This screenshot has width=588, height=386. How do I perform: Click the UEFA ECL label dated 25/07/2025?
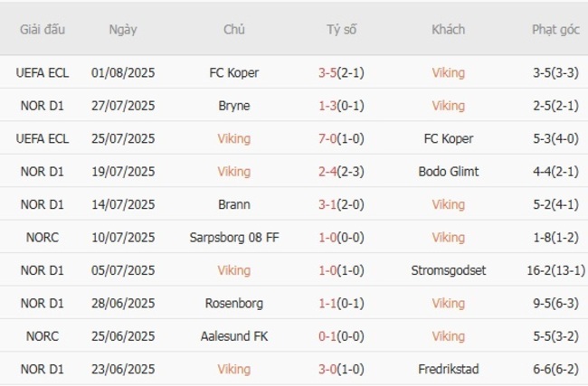43,139
